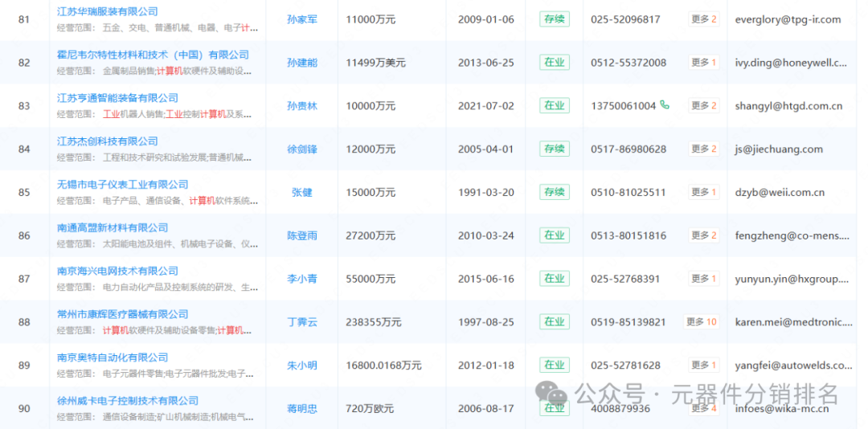Select founding date 2021-07-02

486,106
